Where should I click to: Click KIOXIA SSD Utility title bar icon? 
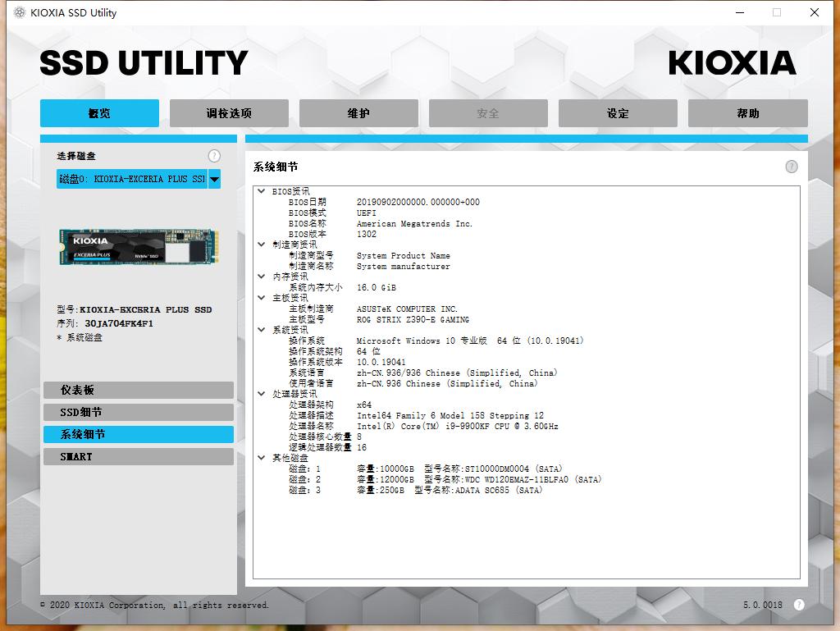tap(20, 12)
